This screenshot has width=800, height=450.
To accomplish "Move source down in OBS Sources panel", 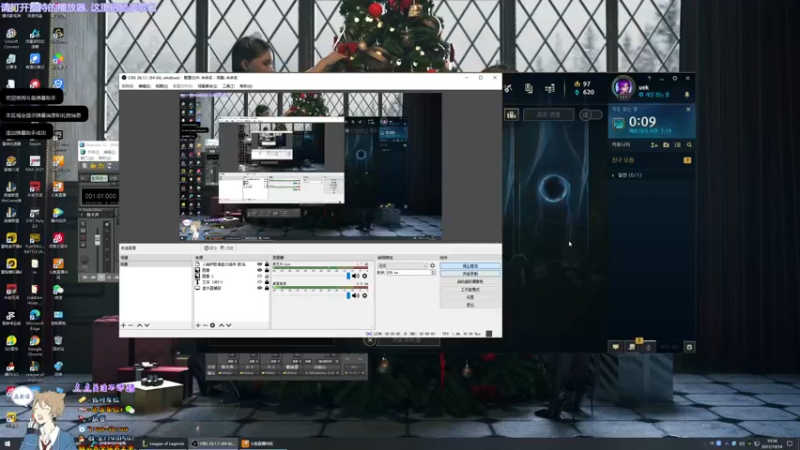I will 229,325.
